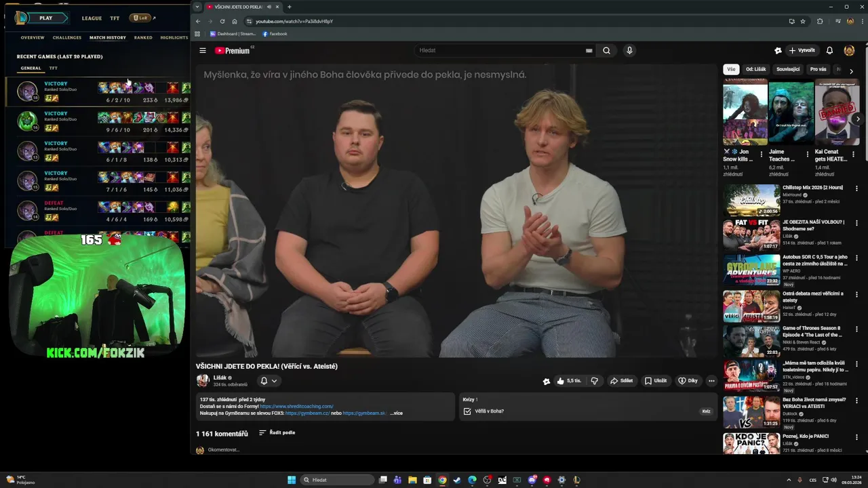Open Chrome extensions puzzle icon
Image resolution: width=868 pixels, height=488 pixels.
point(819,21)
